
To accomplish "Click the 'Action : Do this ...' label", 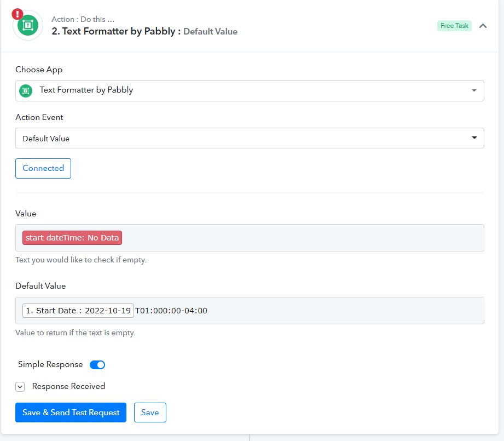I will pyautogui.click(x=83, y=19).
